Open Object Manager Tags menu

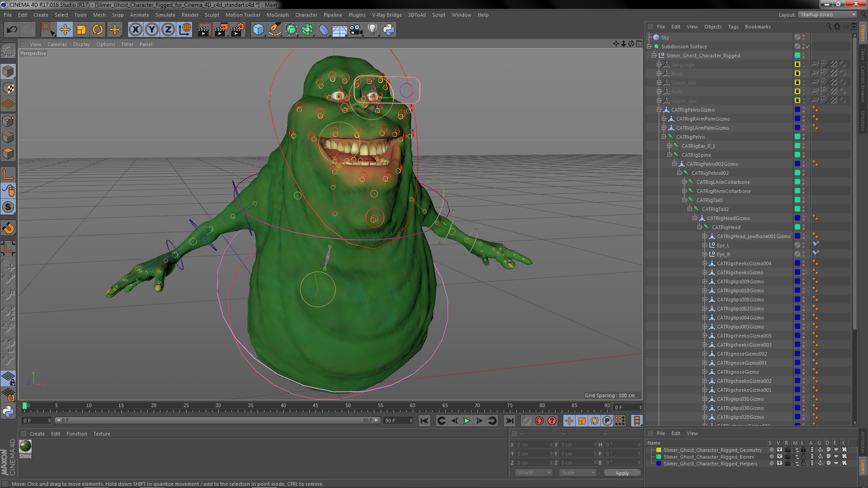tap(733, 27)
